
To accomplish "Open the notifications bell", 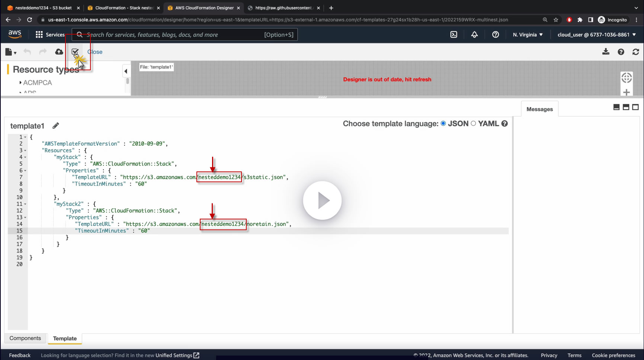I will 474,35.
